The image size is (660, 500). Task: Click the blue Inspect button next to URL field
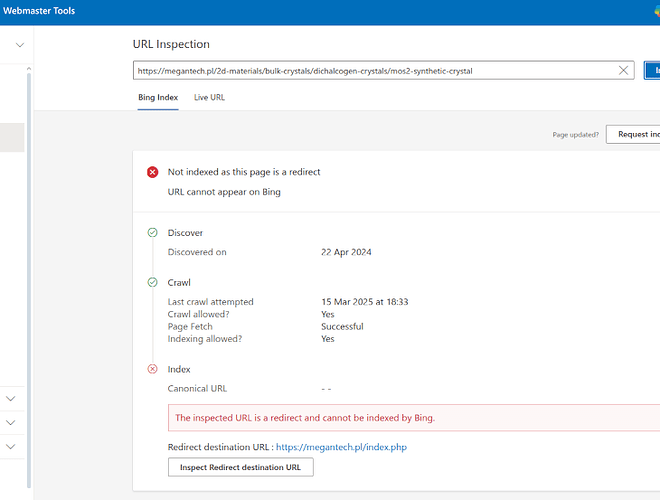pyautogui.click(x=652, y=70)
